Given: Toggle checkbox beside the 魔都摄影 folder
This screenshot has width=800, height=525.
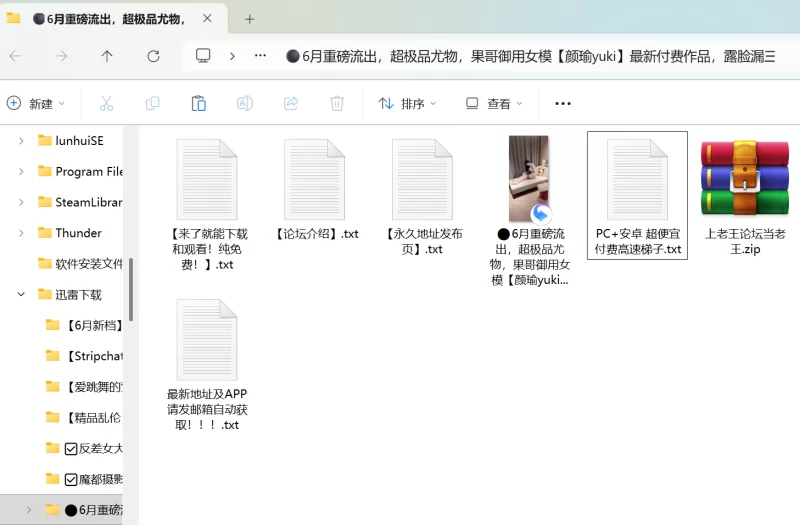Looking at the screenshot, I should pyautogui.click(x=71, y=480).
